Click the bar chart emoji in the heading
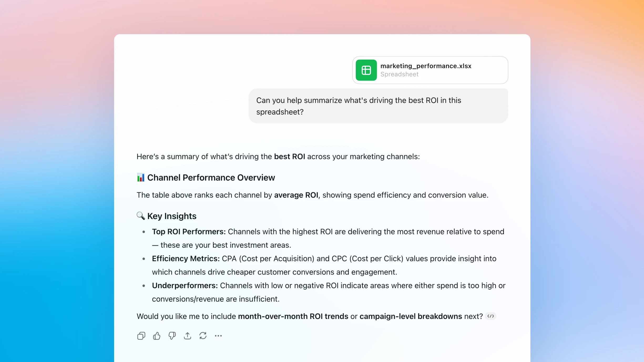Viewport: 644px width, 362px height. point(141,177)
